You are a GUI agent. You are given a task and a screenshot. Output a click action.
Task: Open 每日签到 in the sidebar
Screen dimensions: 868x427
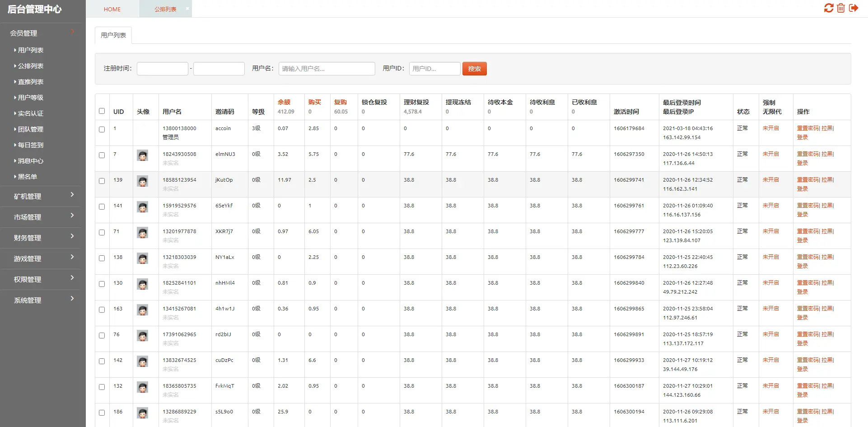pyautogui.click(x=31, y=145)
